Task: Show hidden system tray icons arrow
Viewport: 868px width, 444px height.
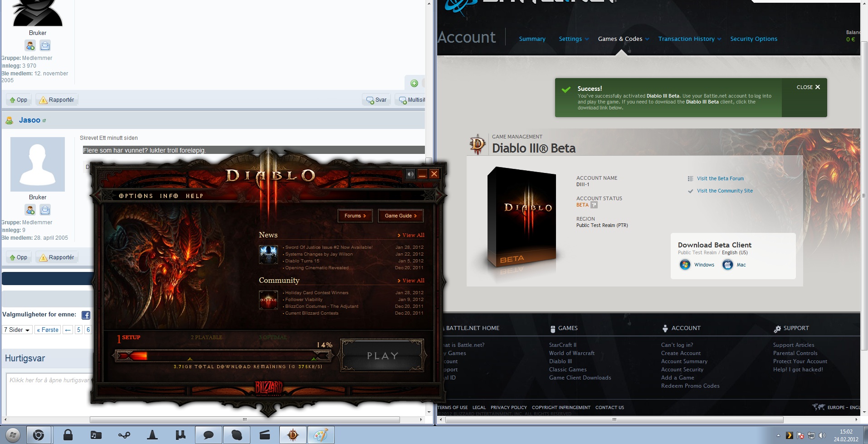Action: pyautogui.click(x=778, y=436)
